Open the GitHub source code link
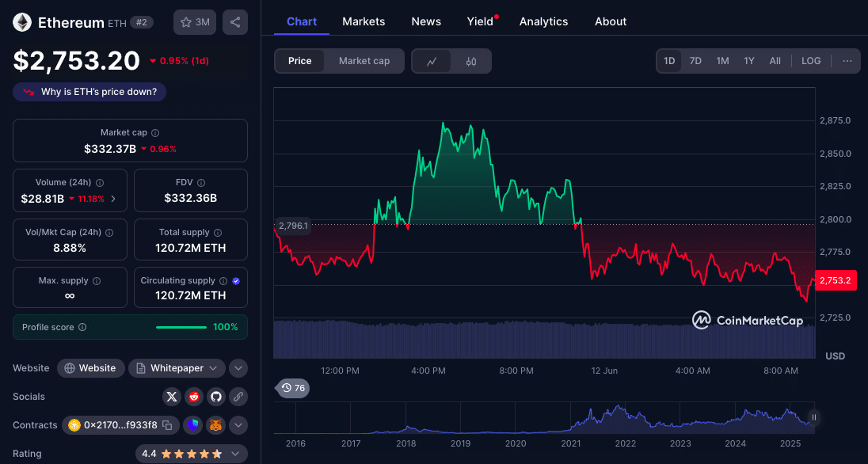The width and height of the screenshot is (868, 464). coord(215,397)
